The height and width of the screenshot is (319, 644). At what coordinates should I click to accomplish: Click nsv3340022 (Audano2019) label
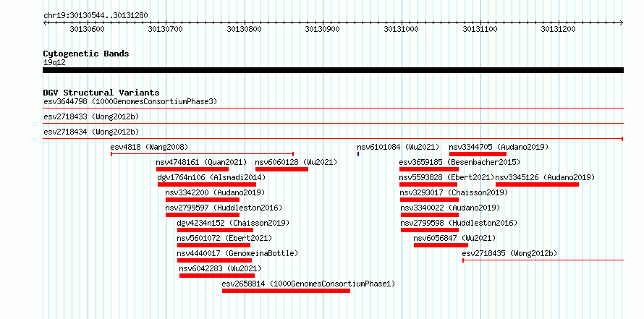click(450, 208)
